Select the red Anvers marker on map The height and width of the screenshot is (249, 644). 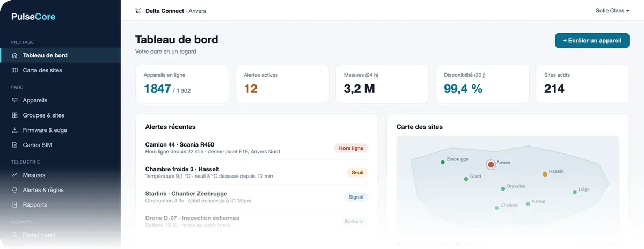coord(491,165)
